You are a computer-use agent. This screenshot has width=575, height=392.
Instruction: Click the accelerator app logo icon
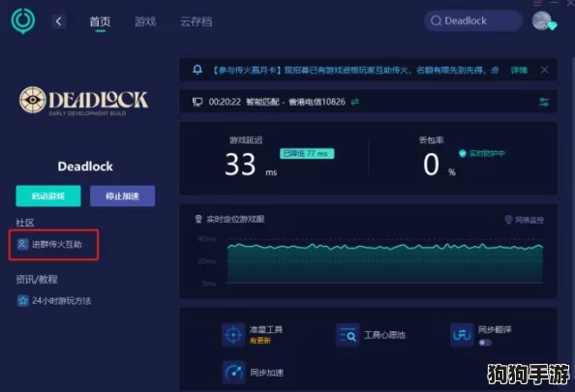tap(22, 20)
